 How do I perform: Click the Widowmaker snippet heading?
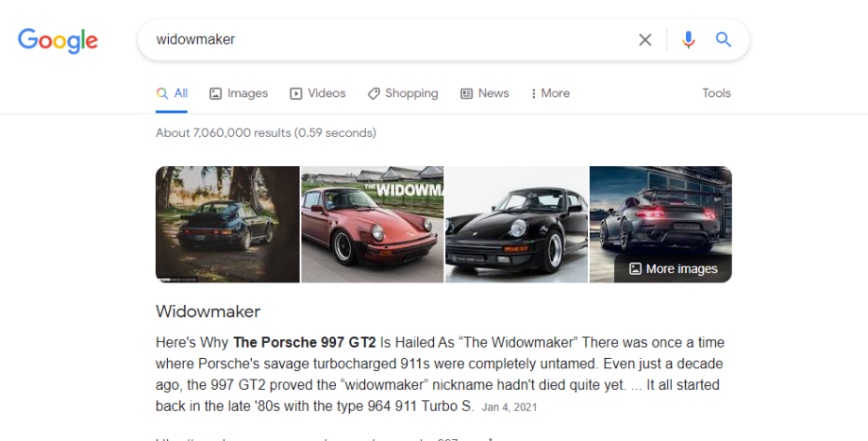(208, 311)
